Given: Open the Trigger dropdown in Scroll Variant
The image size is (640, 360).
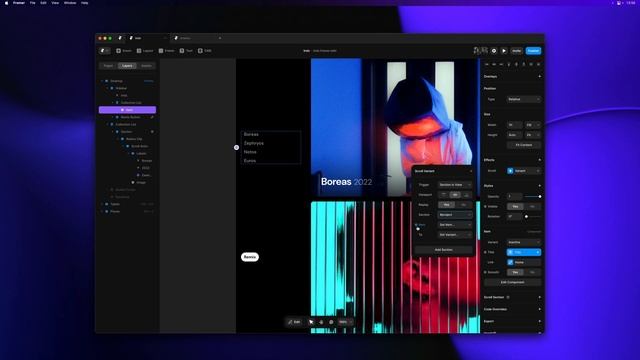Looking at the screenshot, I should [455, 185].
